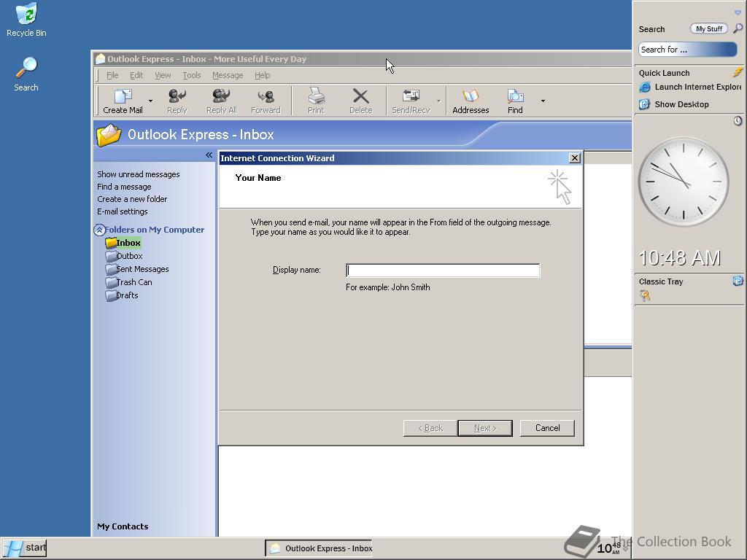
Task: Expand the tray chevron beside the taskbar clock
Action: click(x=626, y=548)
